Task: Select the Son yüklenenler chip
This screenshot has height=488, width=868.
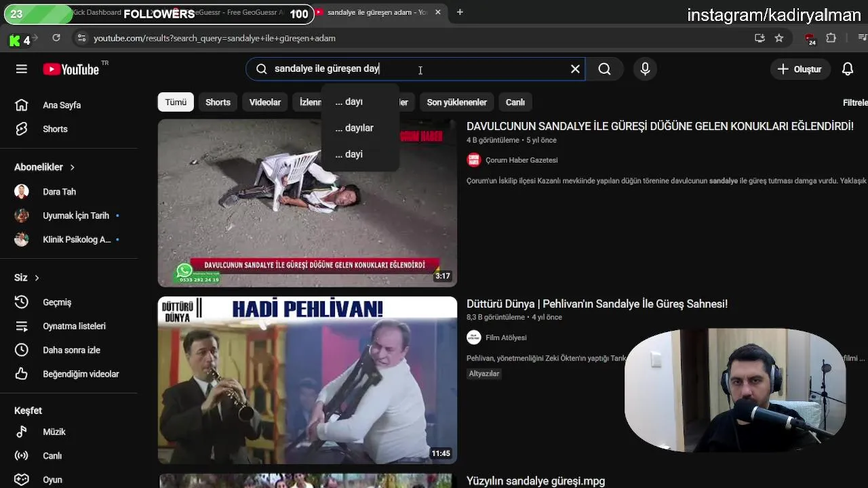Action: tap(456, 102)
